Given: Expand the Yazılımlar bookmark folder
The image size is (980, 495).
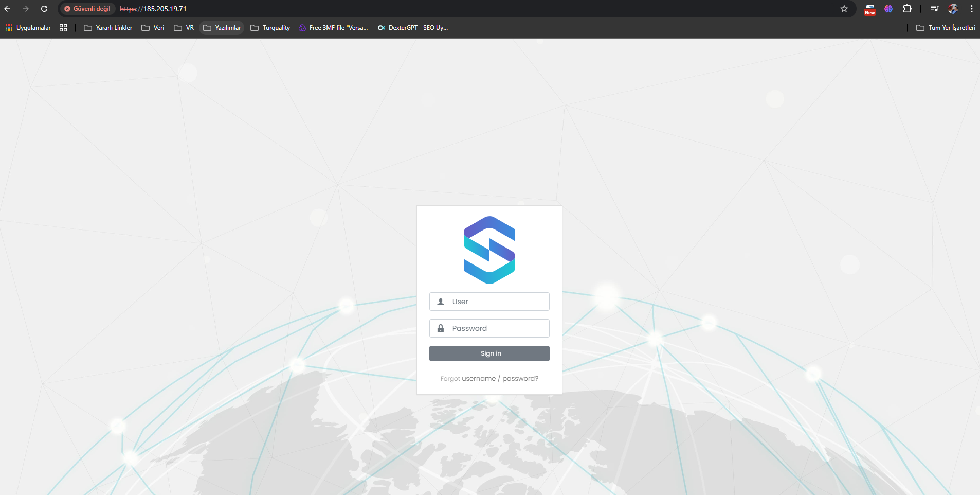Looking at the screenshot, I should tap(222, 28).
